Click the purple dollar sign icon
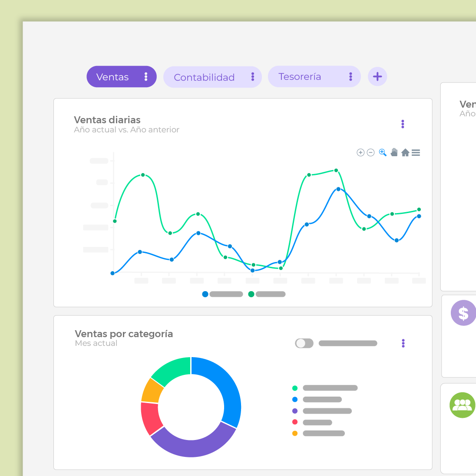 click(463, 313)
